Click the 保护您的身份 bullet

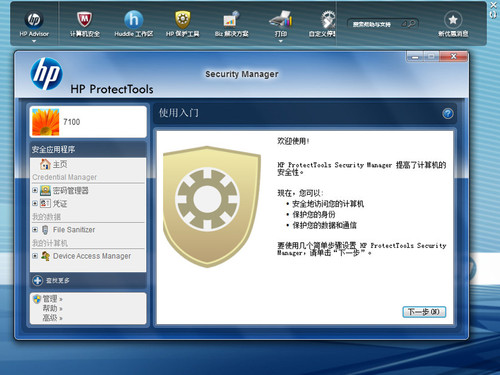pos(314,214)
